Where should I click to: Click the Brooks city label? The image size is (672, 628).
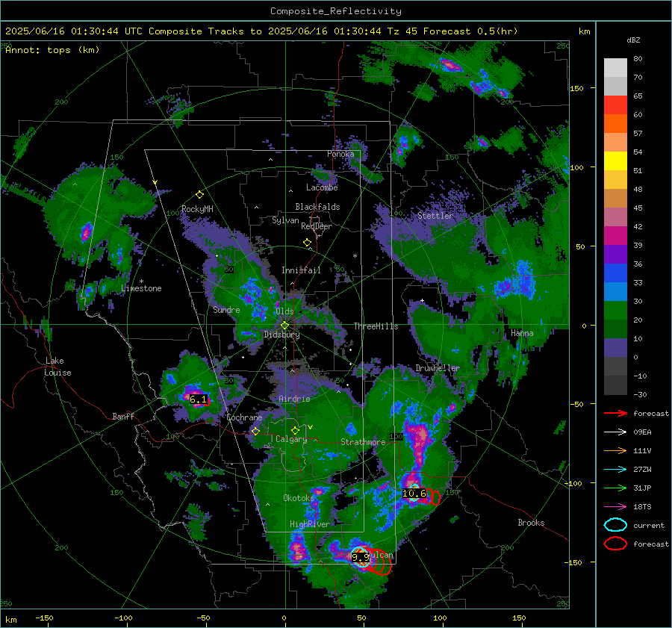click(x=531, y=523)
